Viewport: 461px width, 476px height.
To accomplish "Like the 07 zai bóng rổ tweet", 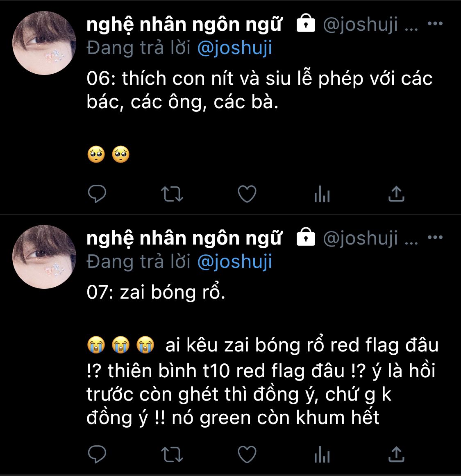I will (x=247, y=454).
